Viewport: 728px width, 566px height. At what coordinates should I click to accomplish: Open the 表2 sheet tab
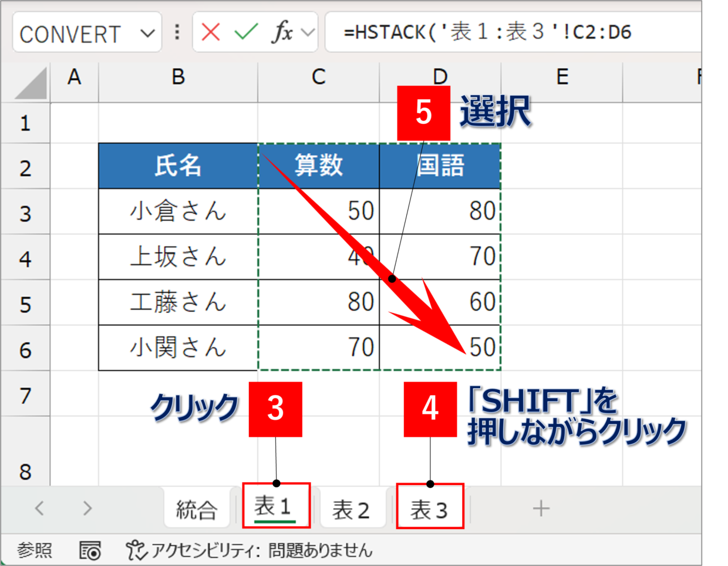pos(350,510)
